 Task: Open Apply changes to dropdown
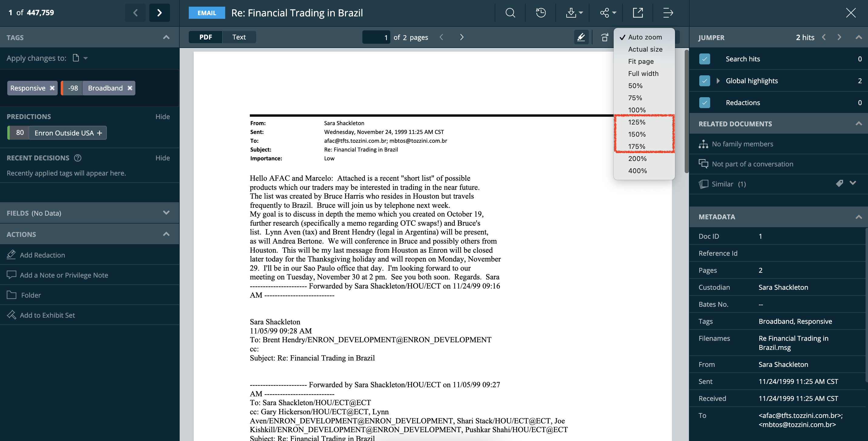click(80, 58)
